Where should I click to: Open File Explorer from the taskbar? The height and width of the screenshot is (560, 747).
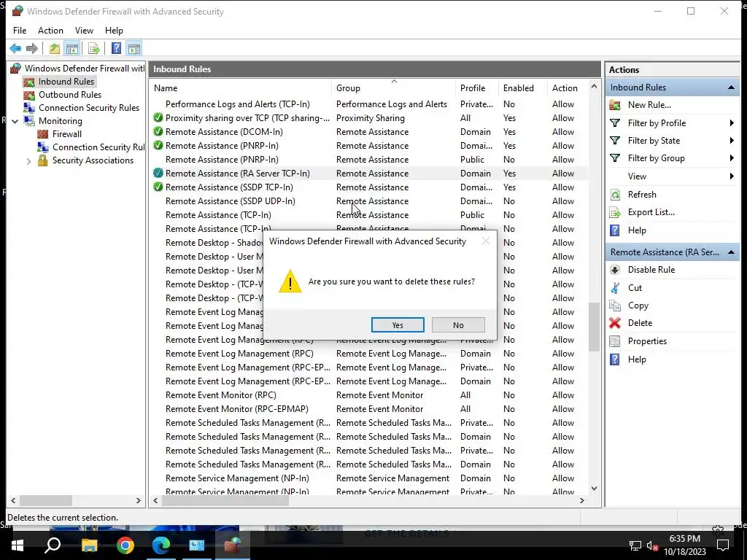tap(89, 545)
